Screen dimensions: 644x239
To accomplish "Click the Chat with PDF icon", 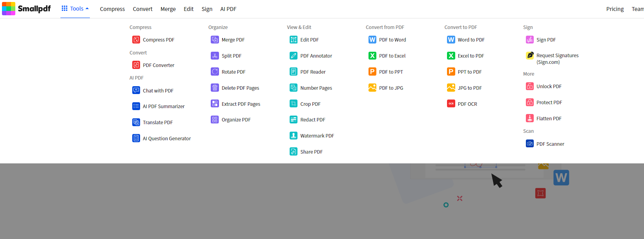I will tap(136, 91).
